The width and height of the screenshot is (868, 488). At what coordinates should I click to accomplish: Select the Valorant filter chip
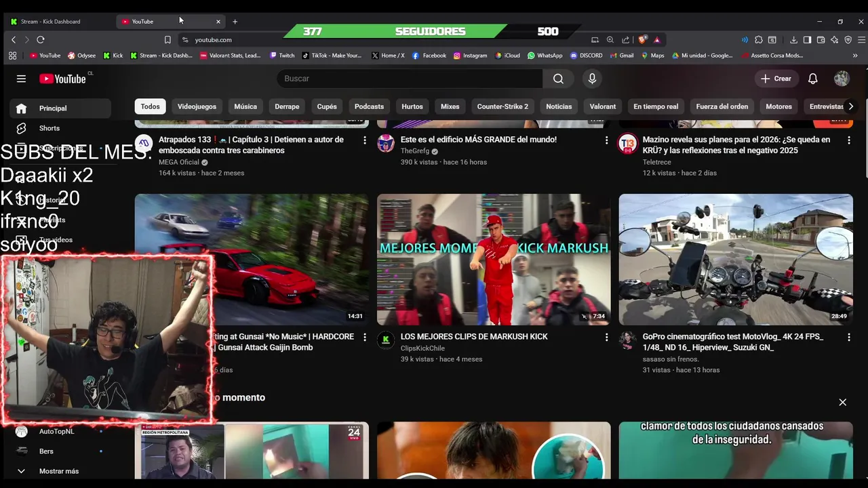[x=603, y=106]
